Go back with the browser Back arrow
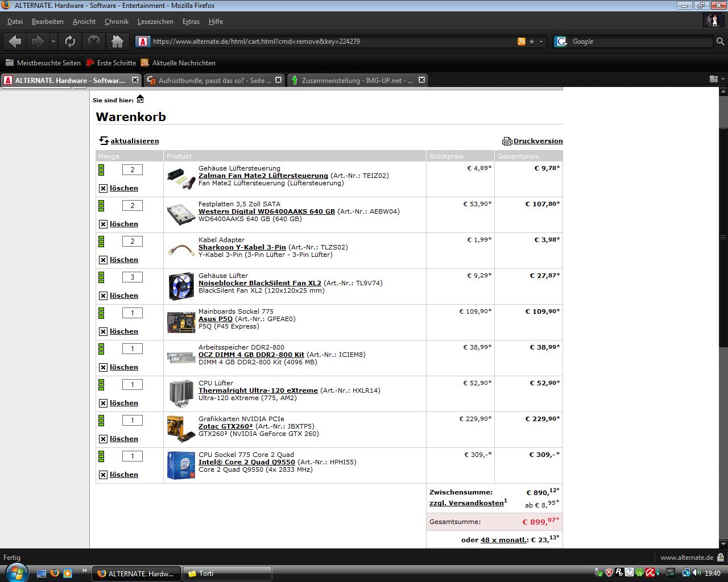 (x=15, y=41)
